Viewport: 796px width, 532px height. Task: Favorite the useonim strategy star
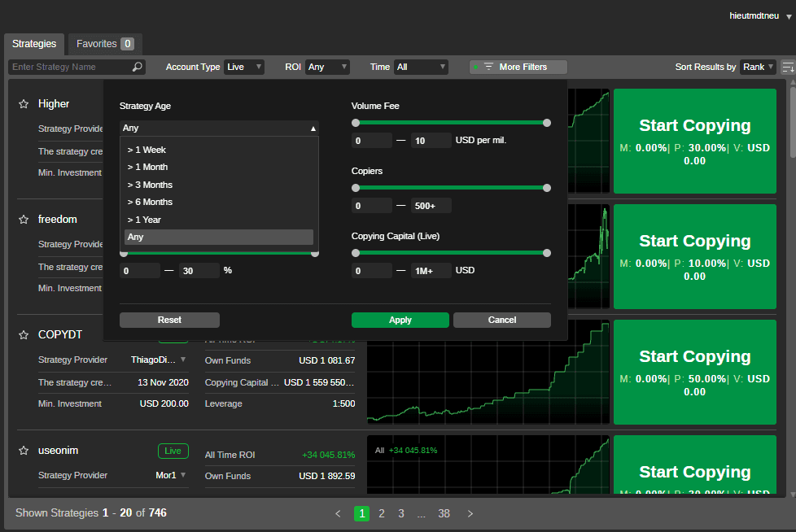[x=24, y=451]
